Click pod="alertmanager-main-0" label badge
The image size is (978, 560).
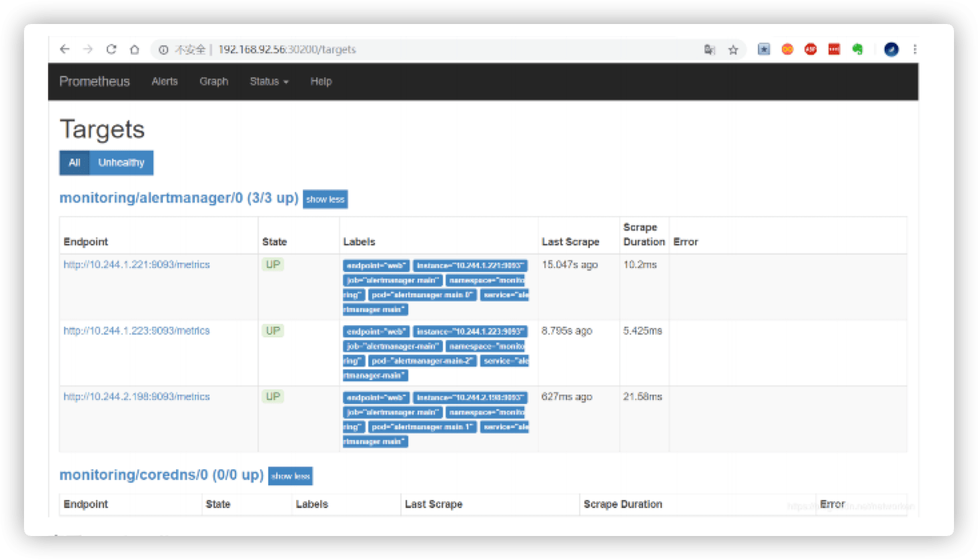tap(422, 295)
